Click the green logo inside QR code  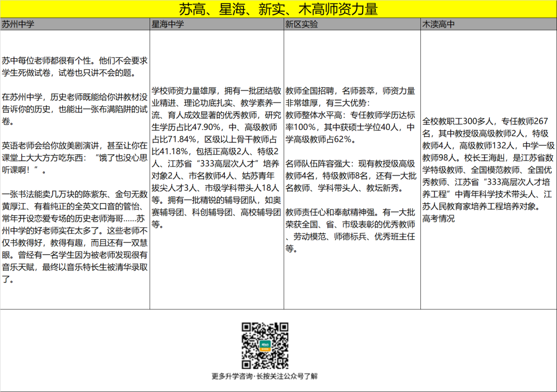click(x=266, y=346)
